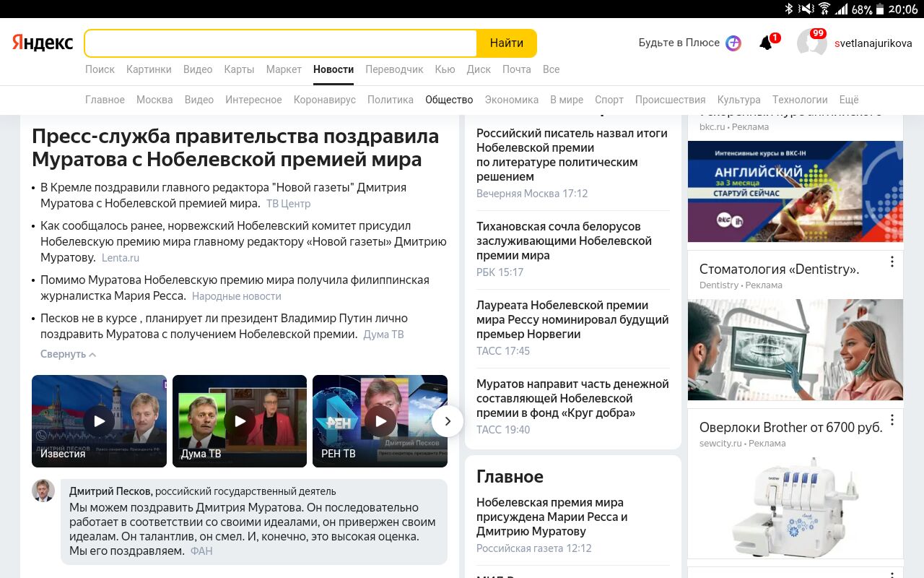Open the Главное headline about Мария Ресса
924x578 pixels.
(552, 517)
